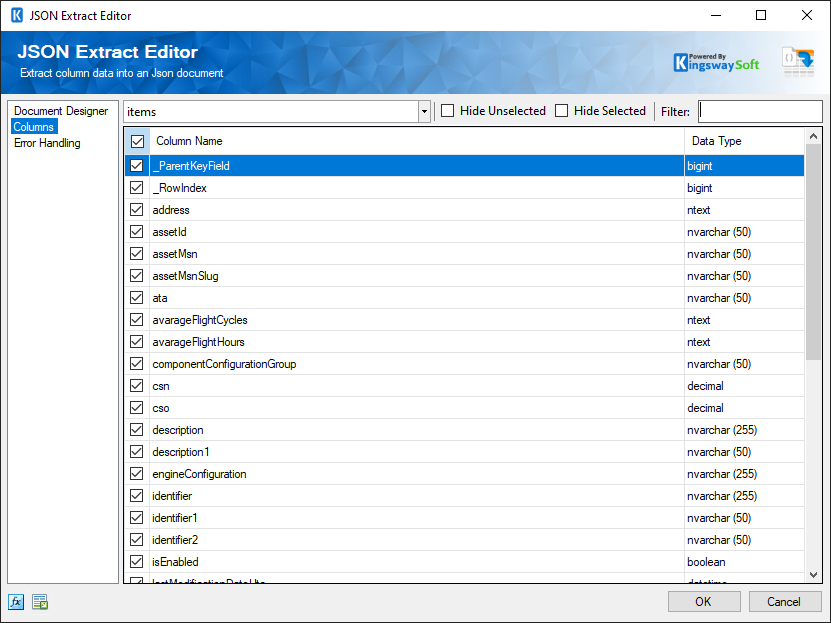The width and height of the screenshot is (831, 623).
Task: Open the expression editor with the fx icon
Action: point(15,601)
